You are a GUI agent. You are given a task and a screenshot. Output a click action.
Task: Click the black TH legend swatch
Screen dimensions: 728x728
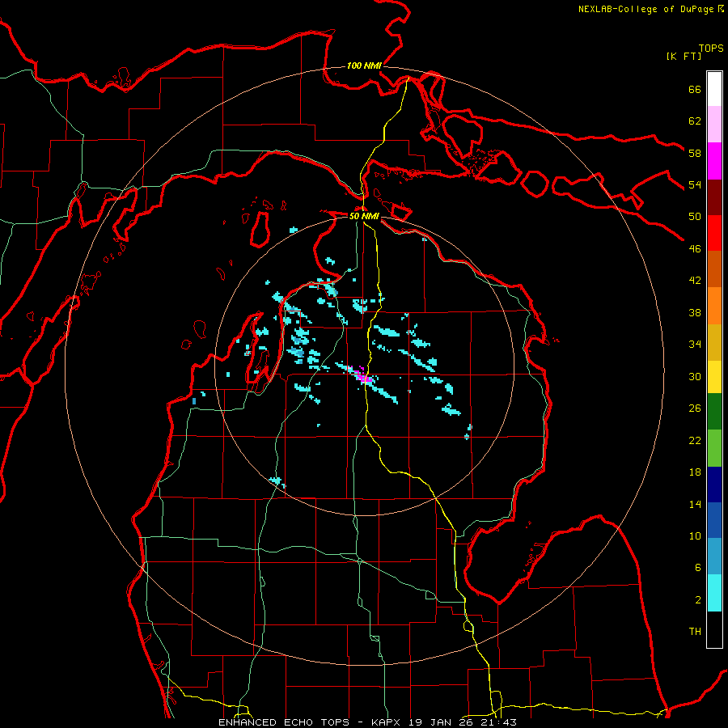point(714,629)
